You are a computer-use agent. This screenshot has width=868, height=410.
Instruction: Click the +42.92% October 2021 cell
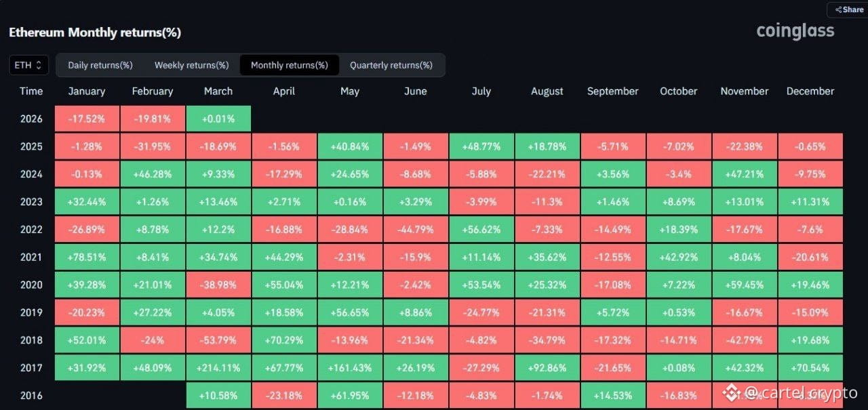679,258
